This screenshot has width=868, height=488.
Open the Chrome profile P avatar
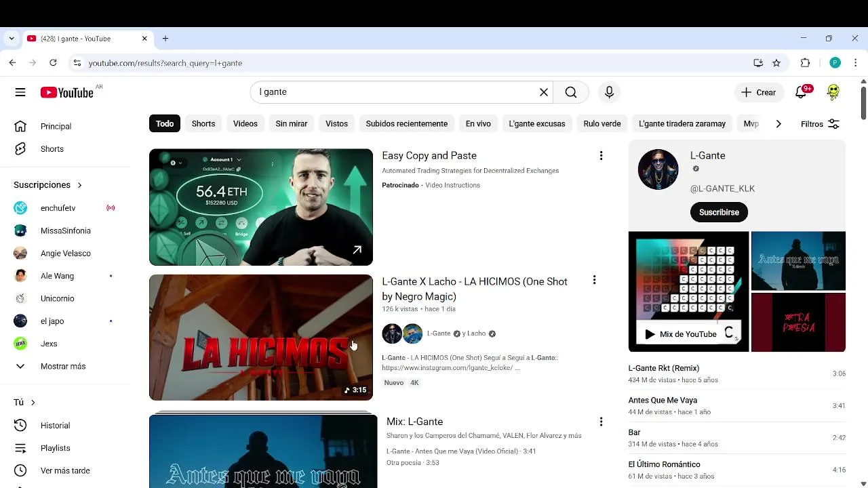tap(835, 63)
